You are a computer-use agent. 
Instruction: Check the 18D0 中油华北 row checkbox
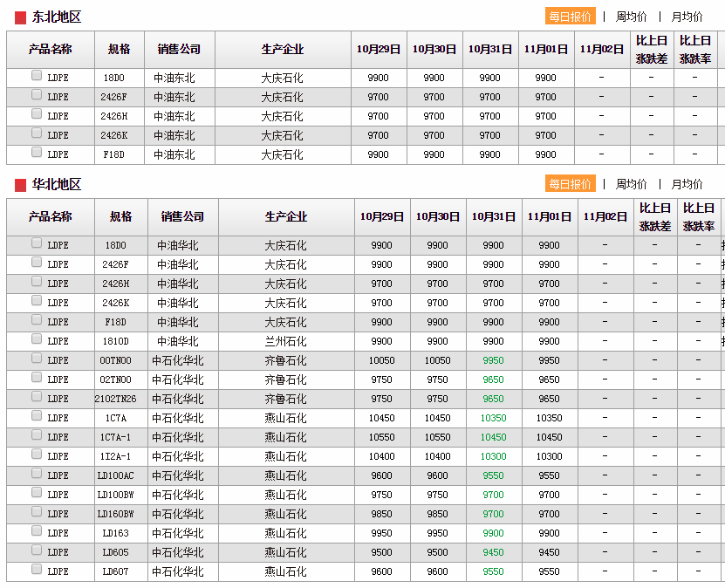click(37, 243)
